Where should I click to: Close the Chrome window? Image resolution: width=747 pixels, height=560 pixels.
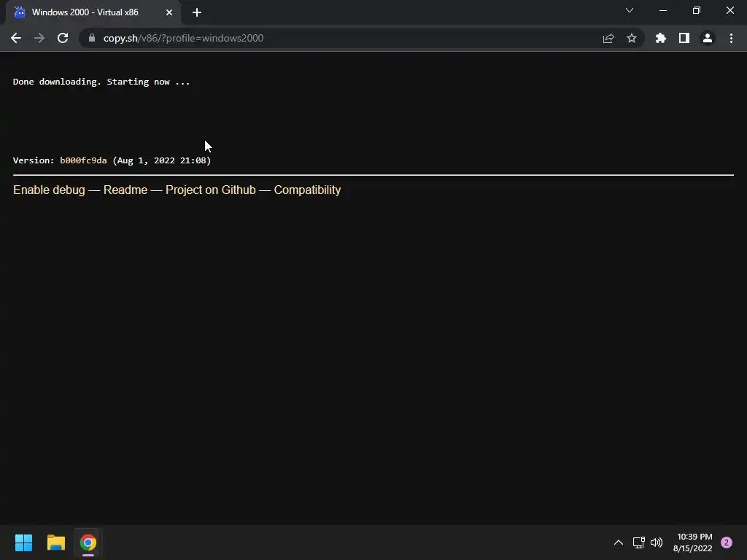click(x=729, y=10)
